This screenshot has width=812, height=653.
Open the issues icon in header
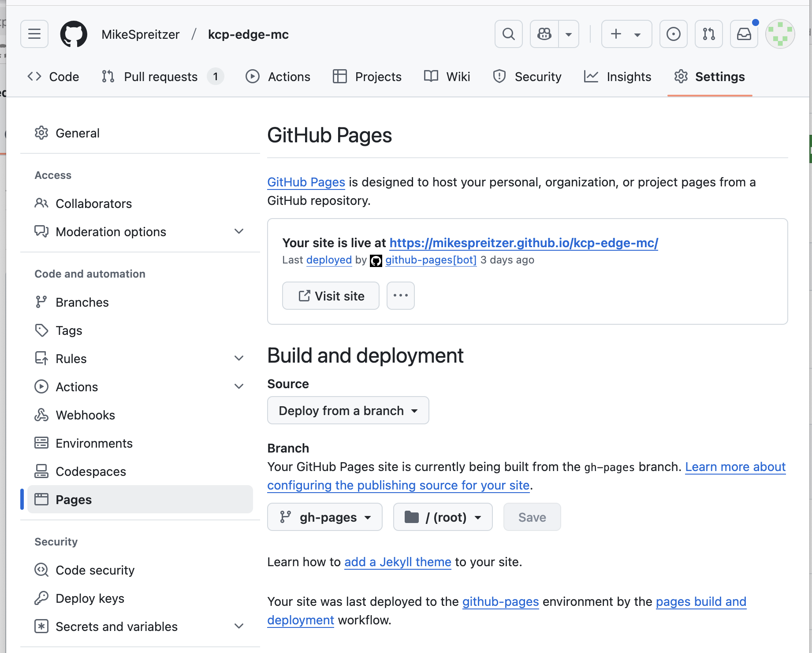coord(673,34)
